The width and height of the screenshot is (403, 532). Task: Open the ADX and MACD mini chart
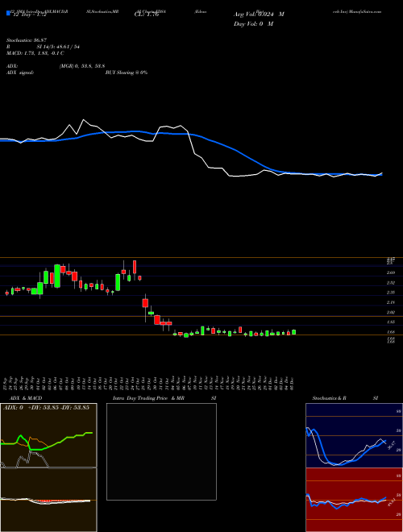click(48, 468)
